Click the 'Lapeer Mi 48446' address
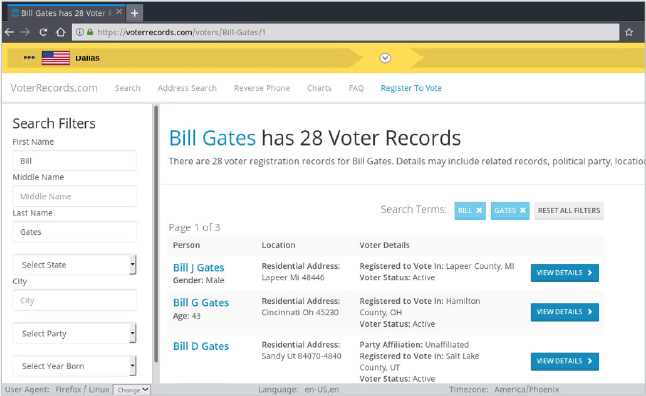 tap(293, 278)
